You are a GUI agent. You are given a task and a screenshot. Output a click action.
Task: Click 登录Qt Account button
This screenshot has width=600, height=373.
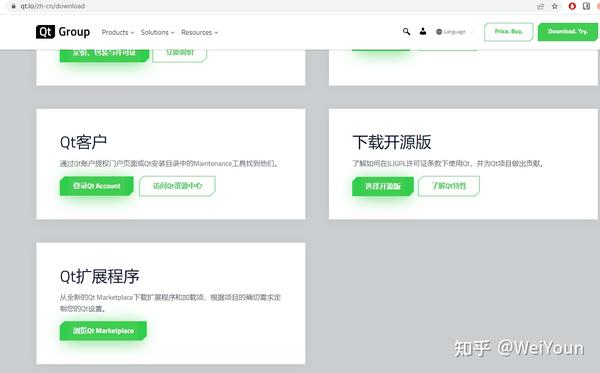97,186
